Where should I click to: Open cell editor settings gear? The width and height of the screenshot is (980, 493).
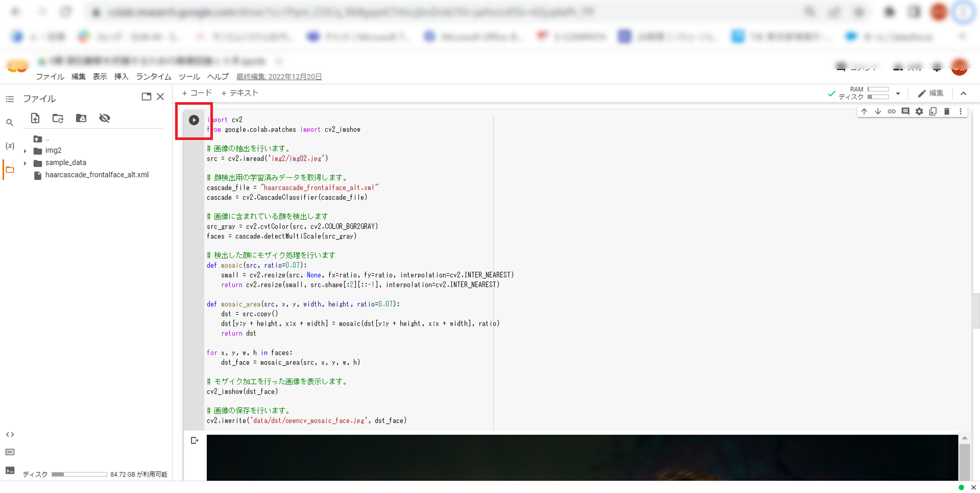(x=919, y=111)
